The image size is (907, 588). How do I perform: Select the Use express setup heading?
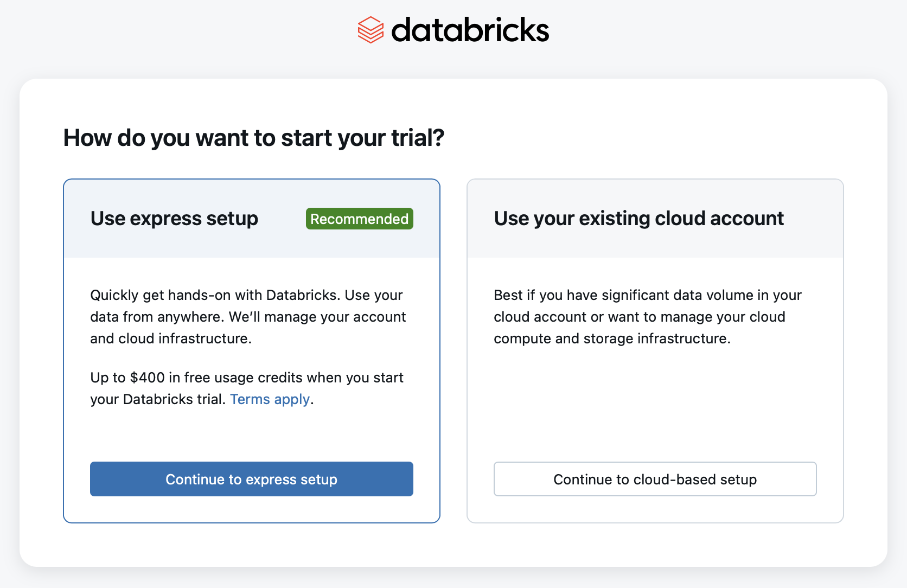(174, 219)
